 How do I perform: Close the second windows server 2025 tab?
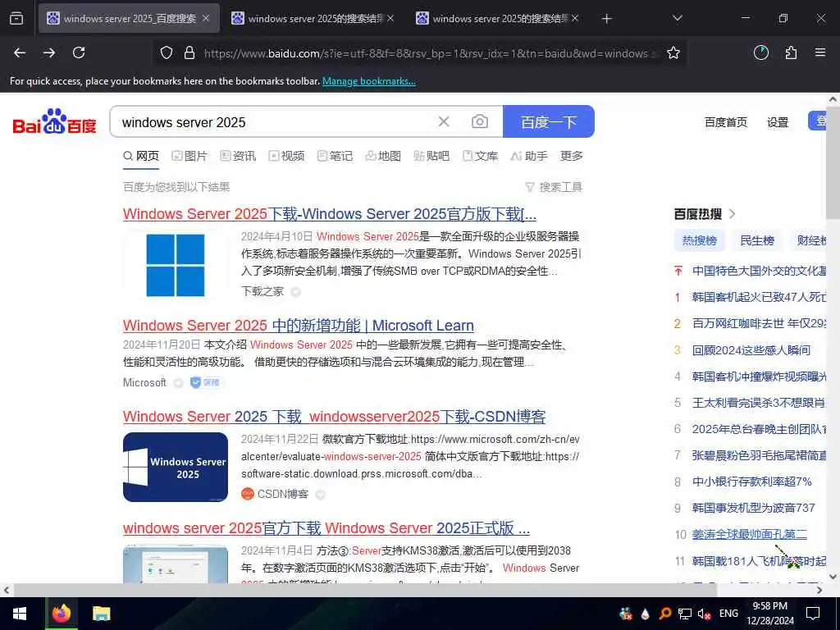pyautogui.click(x=390, y=18)
